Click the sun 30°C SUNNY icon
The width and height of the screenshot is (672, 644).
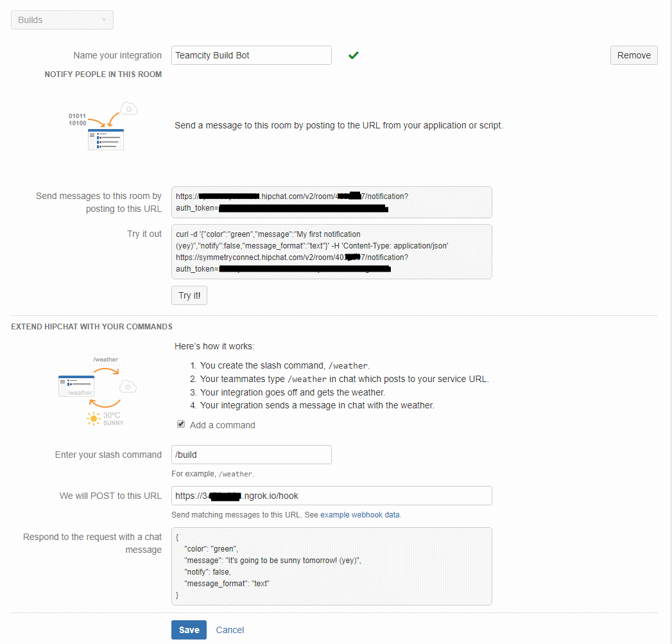point(105,419)
